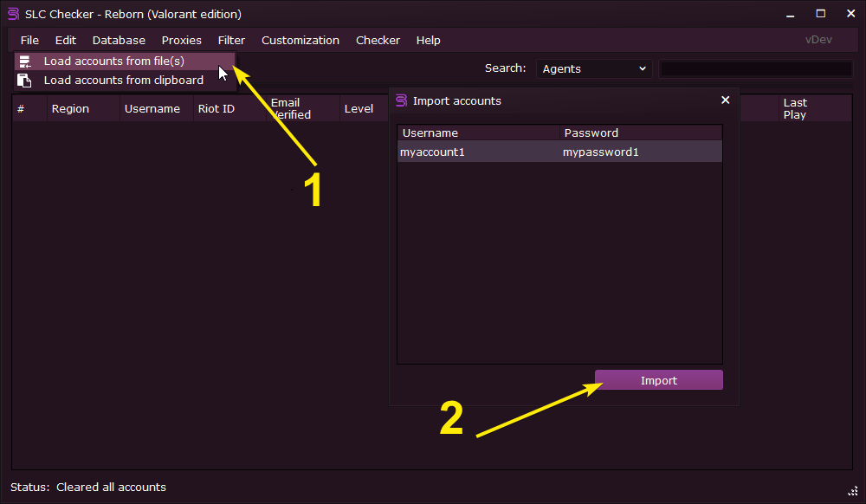Open the File menu
This screenshot has height=504, width=866.
tap(29, 41)
